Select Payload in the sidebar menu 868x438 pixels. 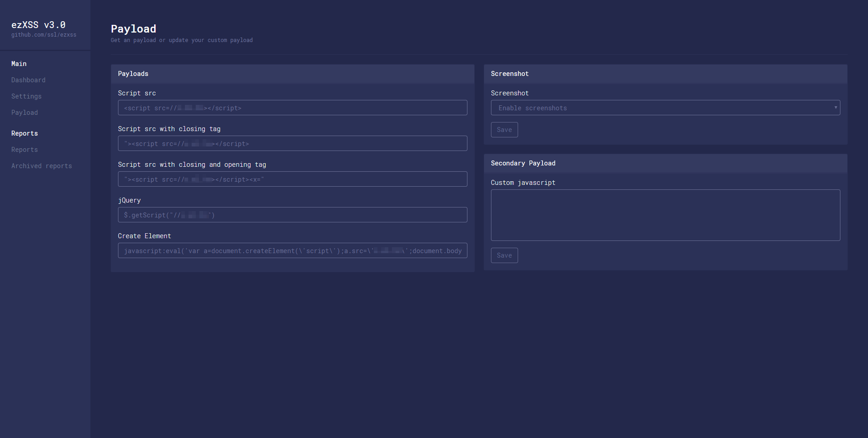point(24,113)
